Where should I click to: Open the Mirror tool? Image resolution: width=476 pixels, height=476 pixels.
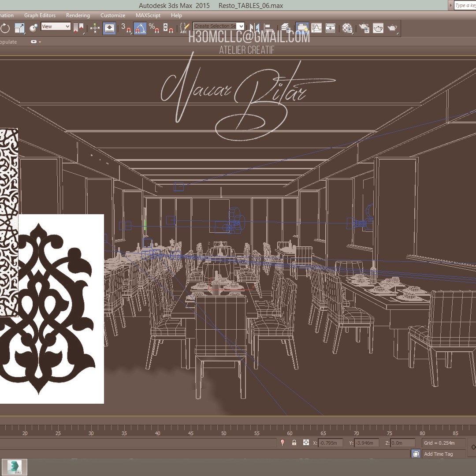[254, 29]
